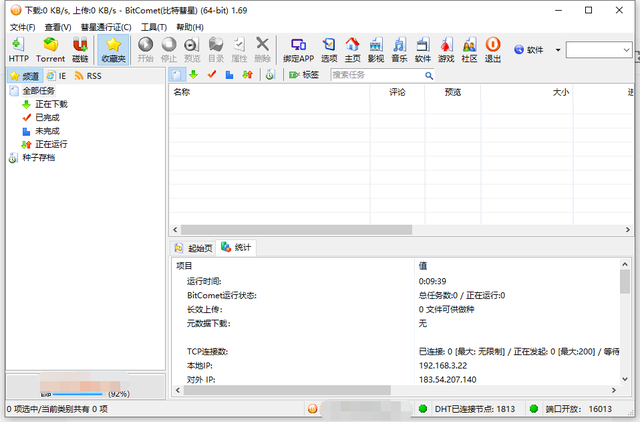Click the task list horizontal scrollbar thumb
Screen dimensions: 640x422
296,230
